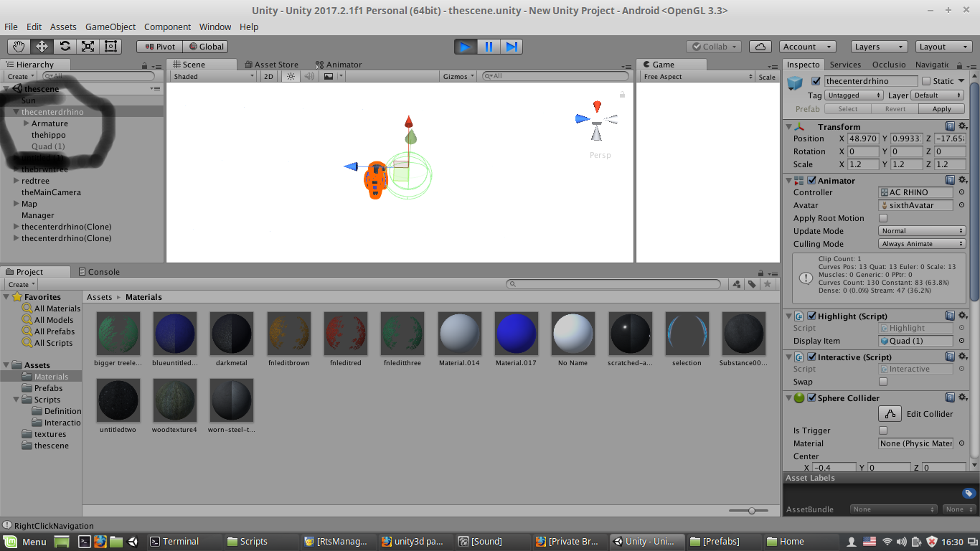Image resolution: width=980 pixels, height=551 pixels.
Task: Switch to Services tab
Action: (x=845, y=65)
